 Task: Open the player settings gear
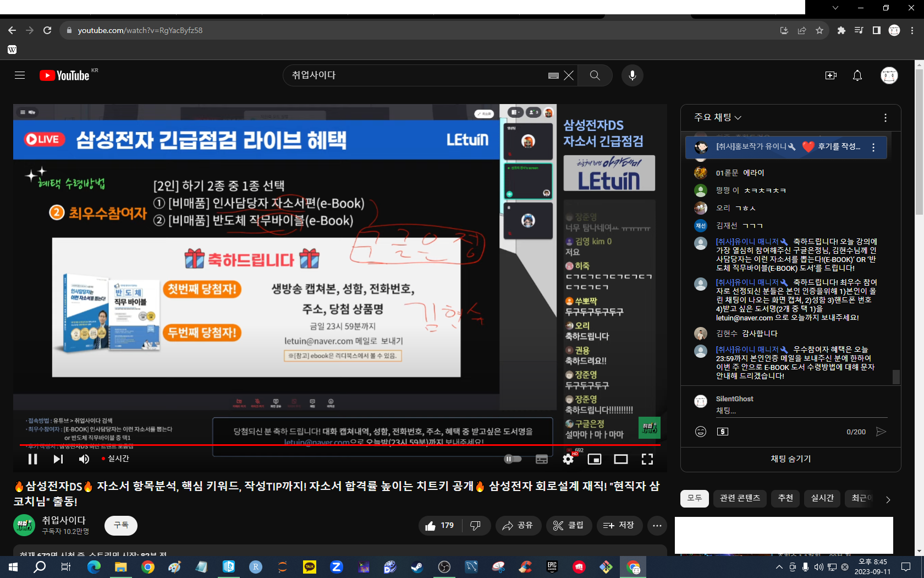tap(568, 459)
